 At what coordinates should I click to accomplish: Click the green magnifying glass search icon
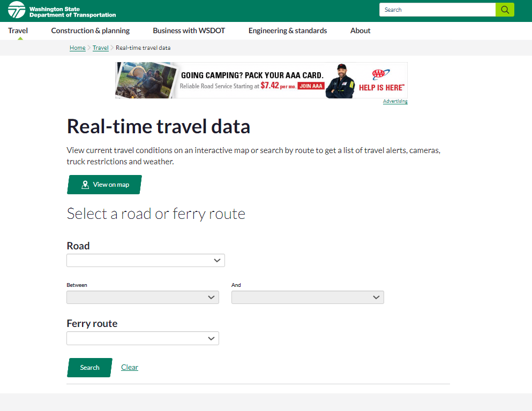505,10
